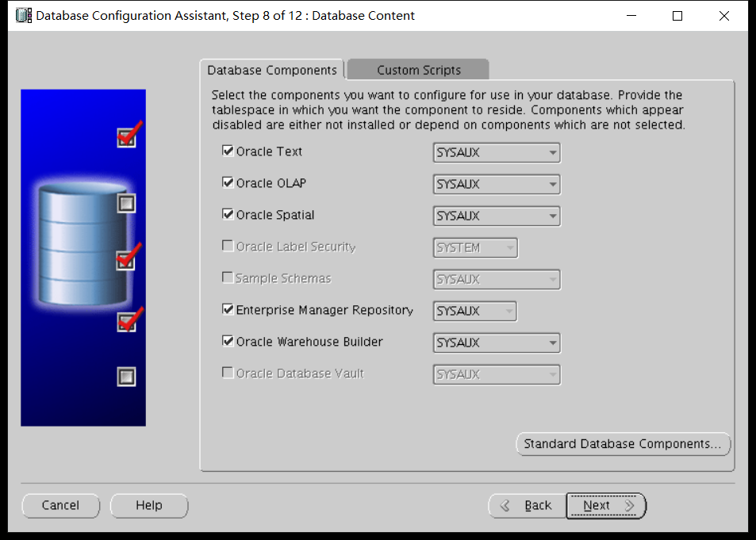Click the database cylinder illustration

(x=82, y=243)
